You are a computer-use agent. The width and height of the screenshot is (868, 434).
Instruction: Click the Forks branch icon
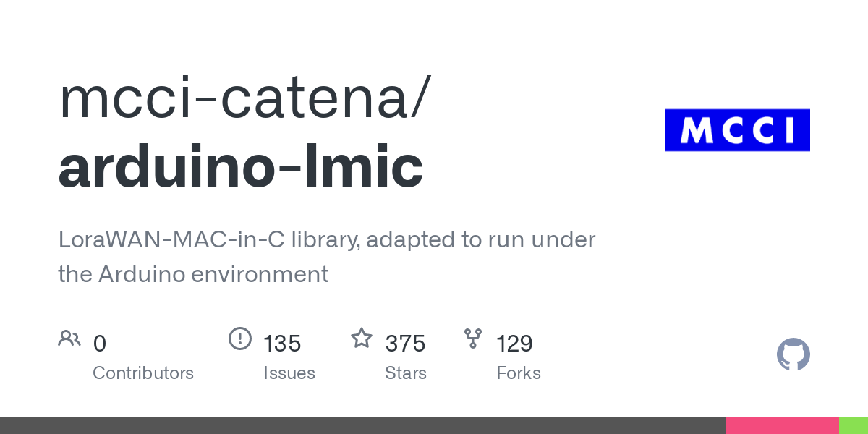473,339
